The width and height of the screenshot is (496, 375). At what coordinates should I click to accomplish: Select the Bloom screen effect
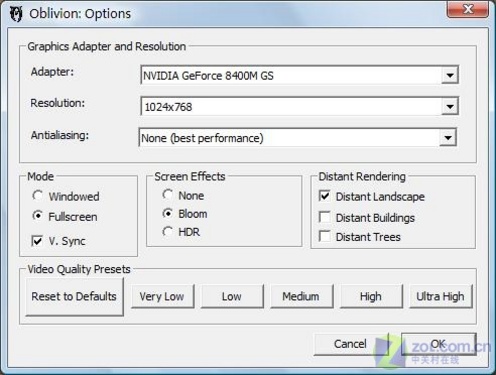pos(185,213)
